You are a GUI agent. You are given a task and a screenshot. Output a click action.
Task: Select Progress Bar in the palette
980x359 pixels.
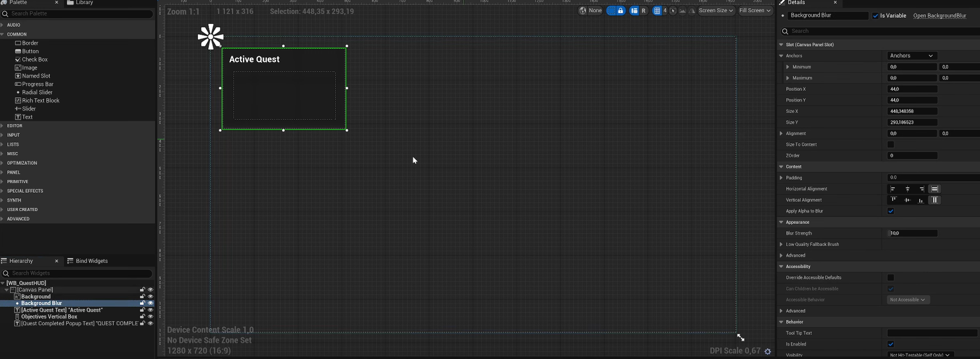[x=37, y=84]
